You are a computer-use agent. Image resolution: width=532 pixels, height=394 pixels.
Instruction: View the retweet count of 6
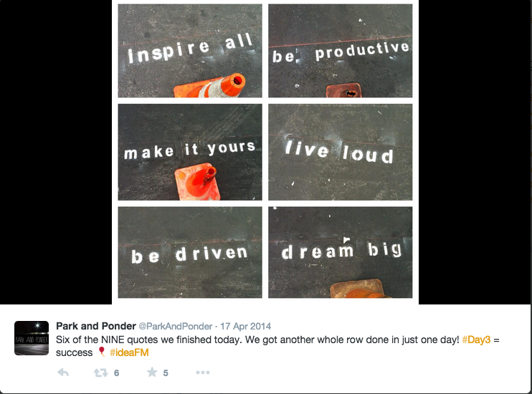point(117,373)
